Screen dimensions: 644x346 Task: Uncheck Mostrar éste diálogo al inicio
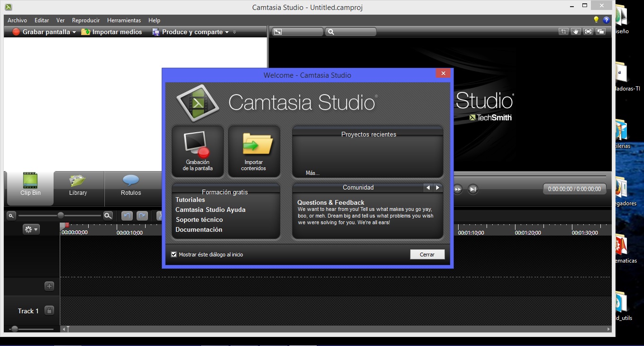(x=174, y=255)
